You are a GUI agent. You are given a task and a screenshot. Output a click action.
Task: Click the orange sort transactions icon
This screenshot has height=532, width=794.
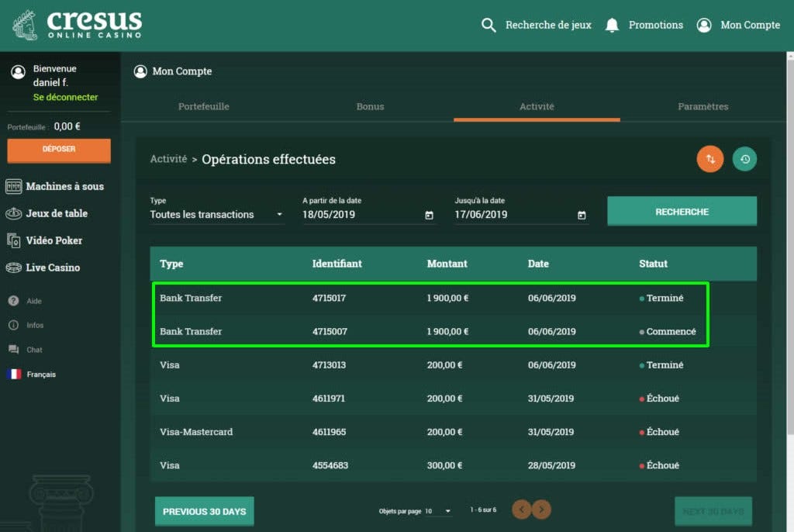[x=710, y=158]
